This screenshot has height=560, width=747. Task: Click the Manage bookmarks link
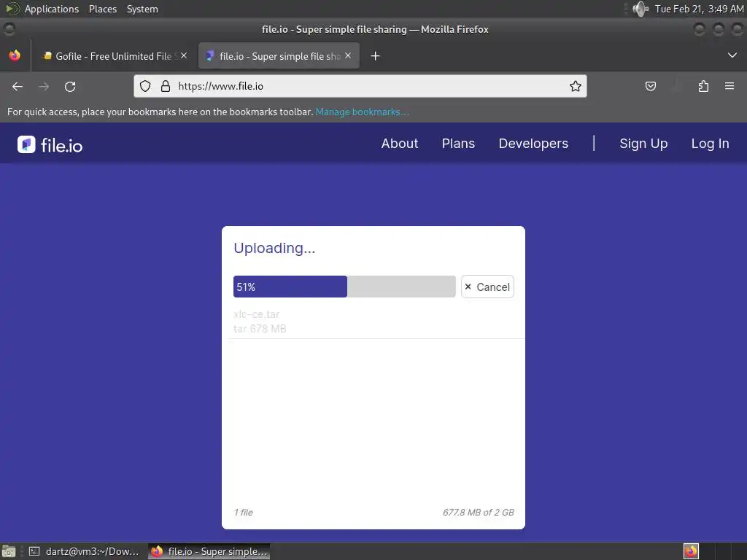click(362, 112)
